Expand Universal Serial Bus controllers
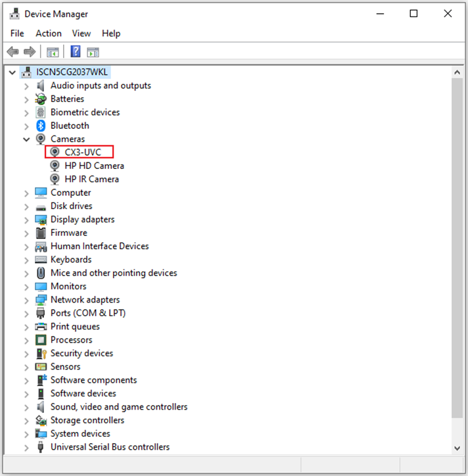The width and height of the screenshot is (468, 476). click(26, 447)
